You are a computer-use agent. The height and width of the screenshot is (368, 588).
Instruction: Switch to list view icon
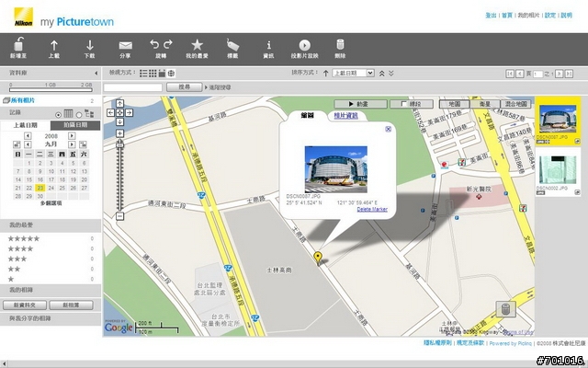coord(143,74)
